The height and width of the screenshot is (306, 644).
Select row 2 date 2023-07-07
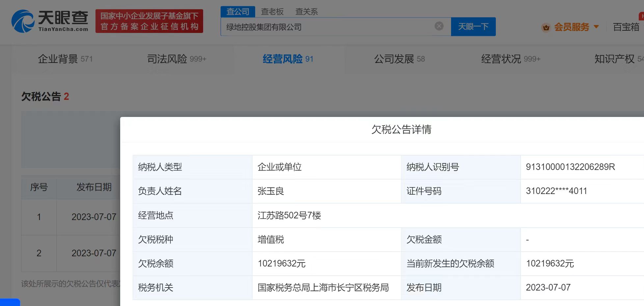94,253
